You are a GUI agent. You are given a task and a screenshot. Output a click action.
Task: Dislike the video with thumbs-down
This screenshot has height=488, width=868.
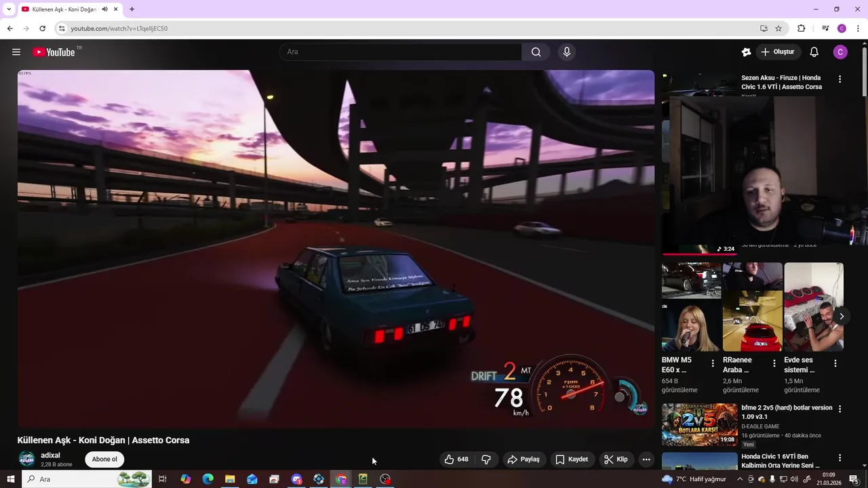[486, 460]
